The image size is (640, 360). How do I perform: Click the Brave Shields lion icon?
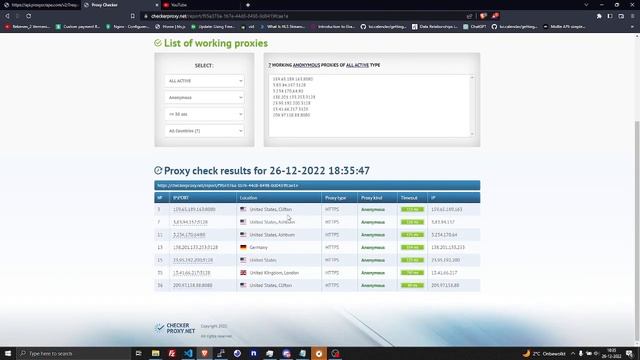click(x=483, y=16)
